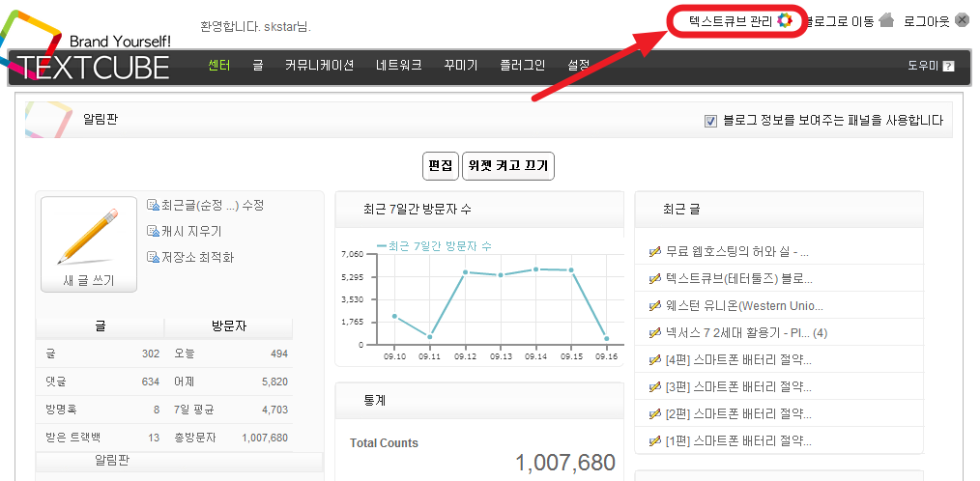Open post 텍스트큐브(테터툴즈) 블로...
The width and height of the screenshot is (980, 481).
coord(739,278)
